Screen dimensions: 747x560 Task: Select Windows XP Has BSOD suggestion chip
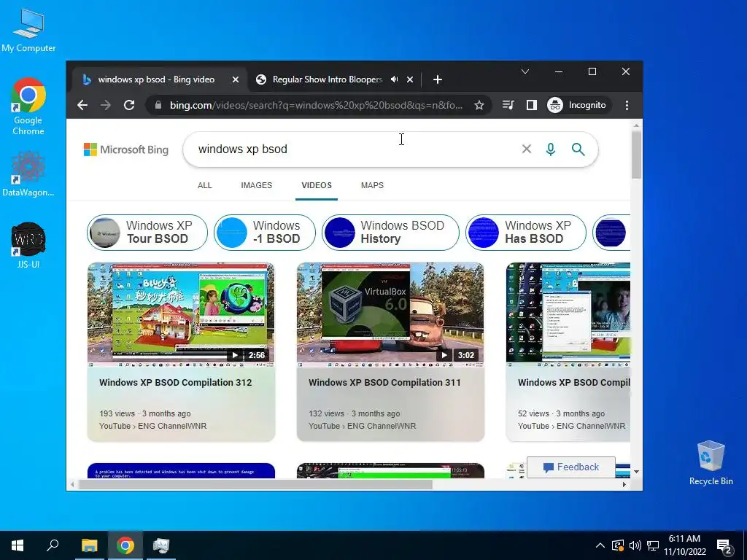525,233
